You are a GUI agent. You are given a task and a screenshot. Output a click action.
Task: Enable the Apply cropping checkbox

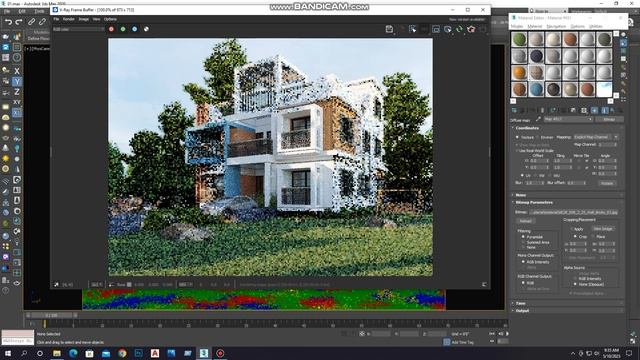pos(571,229)
